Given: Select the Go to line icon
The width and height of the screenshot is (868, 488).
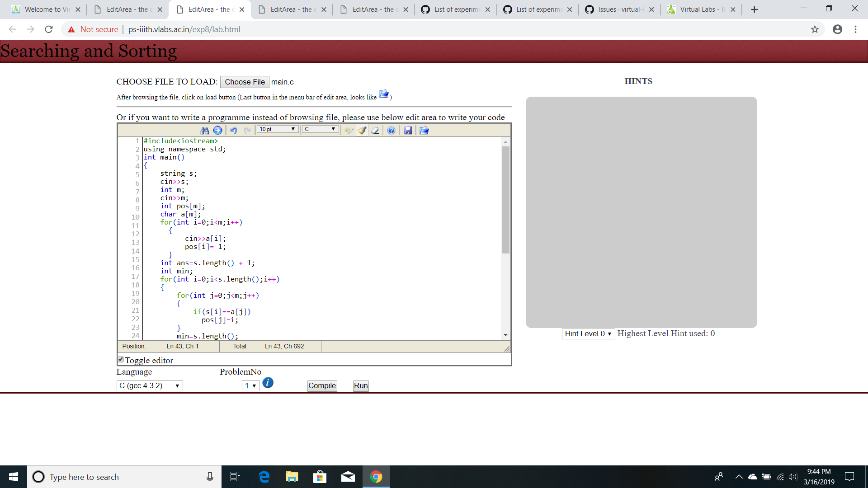Looking at the screenshot, I should click(218, 130).
